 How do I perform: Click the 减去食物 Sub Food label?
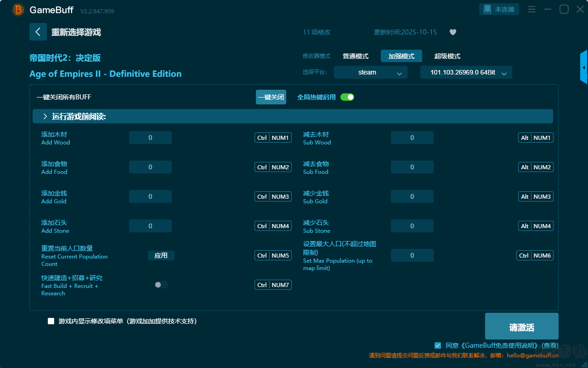(316, 167)
